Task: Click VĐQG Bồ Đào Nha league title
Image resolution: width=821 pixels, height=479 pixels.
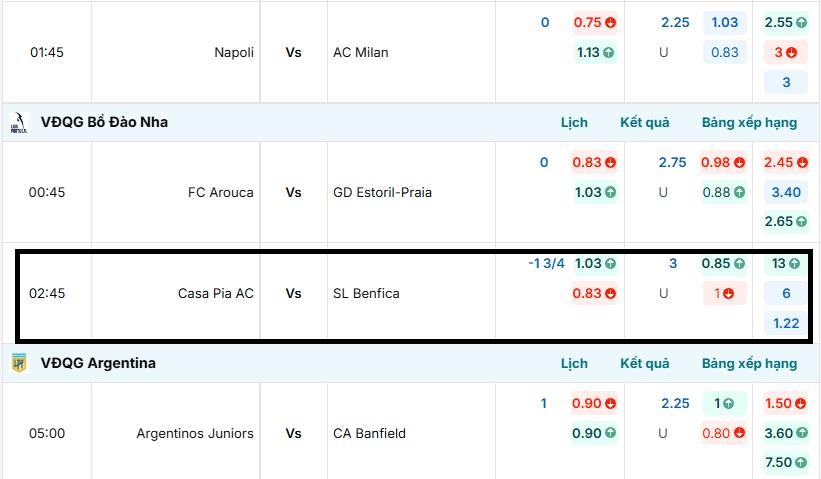Action: point(104,123)
